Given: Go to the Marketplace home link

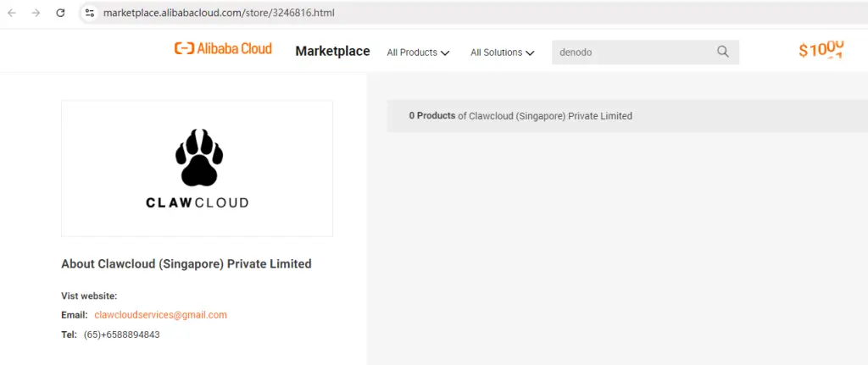Looking at the screenshot, I should (x=332, y=51).
